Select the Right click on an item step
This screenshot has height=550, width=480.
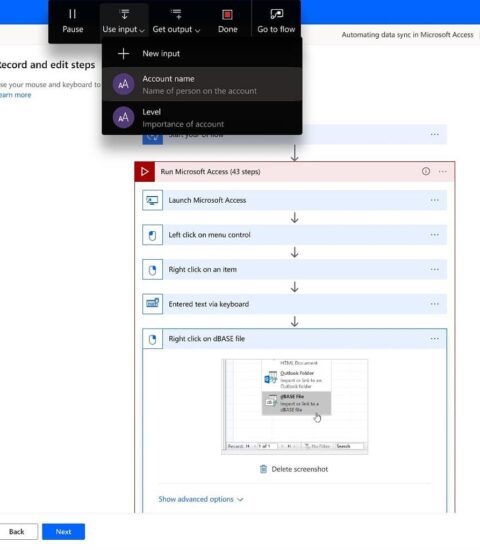295,270
